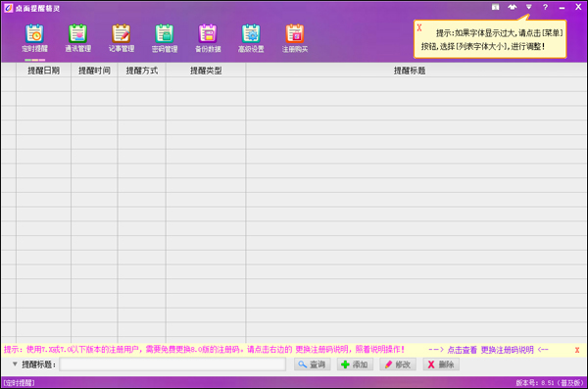Click the skin change shirt icon in title bar
This screenshot has height=389, width=588.
(512, 7)
